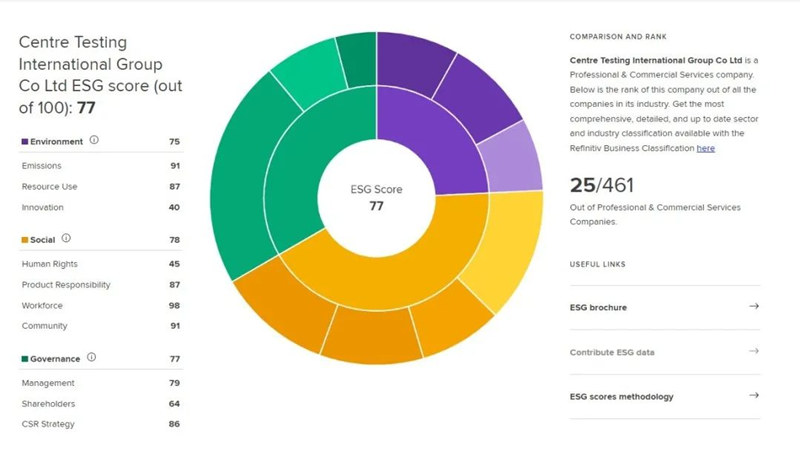Click the ESG Score 77 chart center
800x456 pixels.
pyautogui.click(x=377, y=198)
